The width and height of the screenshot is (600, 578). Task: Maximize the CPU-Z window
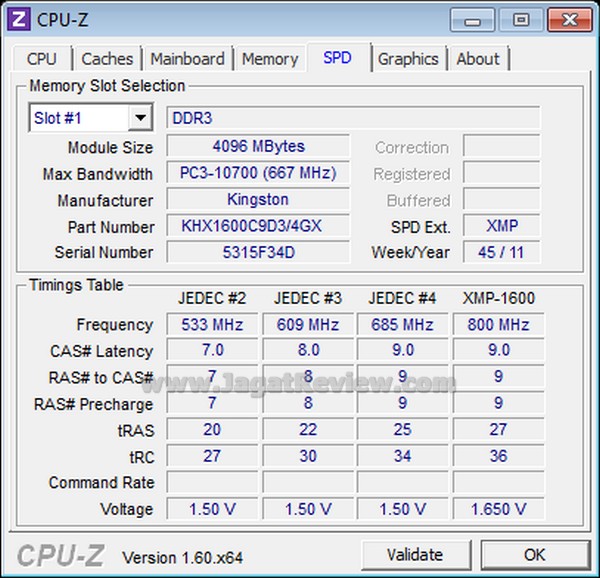[521, 20]
